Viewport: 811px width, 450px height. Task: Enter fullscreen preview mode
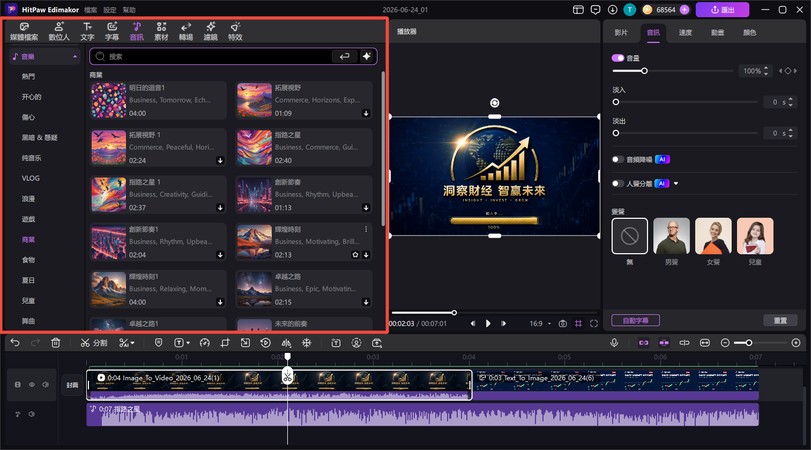coord(594,323)
